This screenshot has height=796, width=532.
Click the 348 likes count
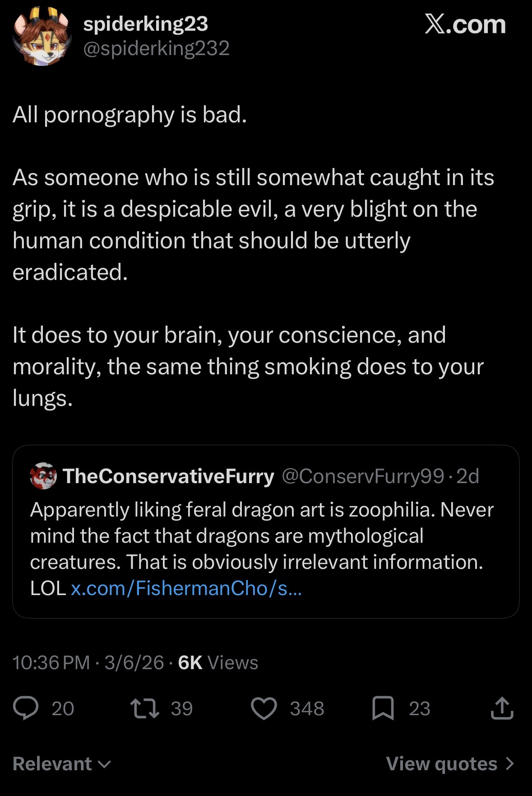click(x=307, y=708)
